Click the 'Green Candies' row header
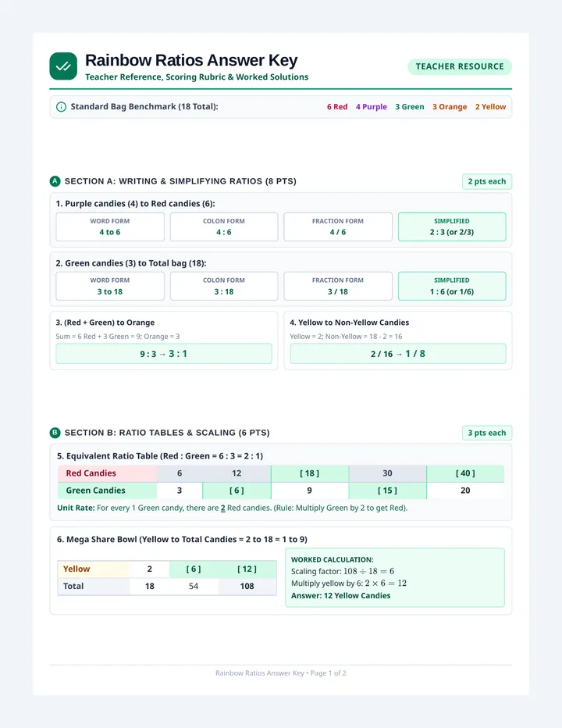 point(107,491)
